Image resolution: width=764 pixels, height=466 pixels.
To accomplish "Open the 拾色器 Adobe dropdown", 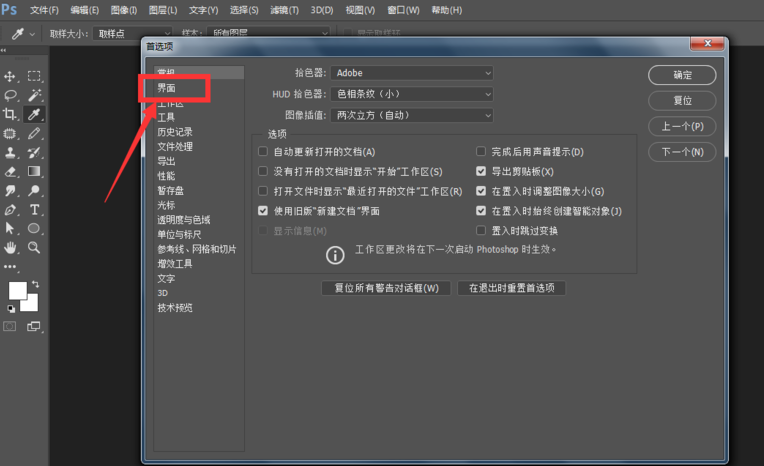I will [x=412, y=73].
